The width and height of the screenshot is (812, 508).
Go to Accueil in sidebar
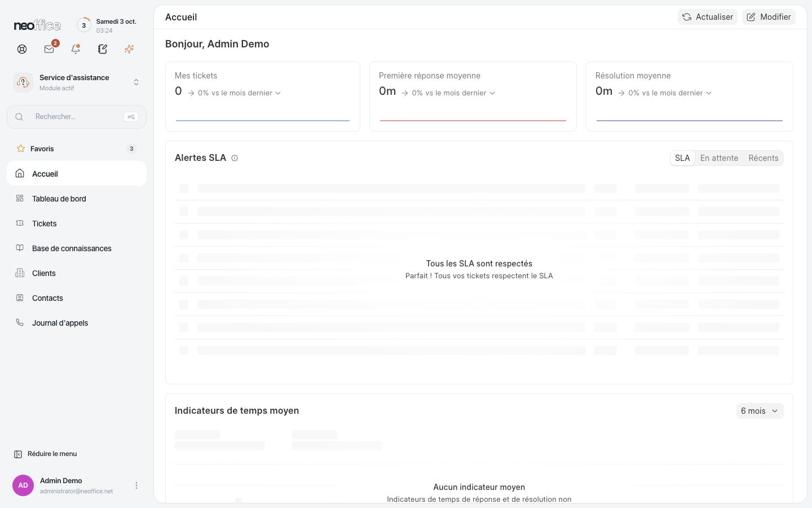(x=77, y=173)
